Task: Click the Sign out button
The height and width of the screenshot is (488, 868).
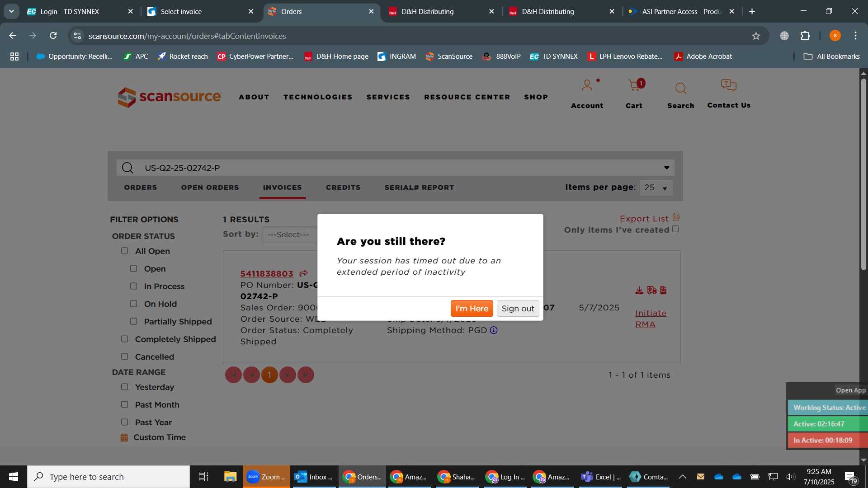Action: point(518,308)
